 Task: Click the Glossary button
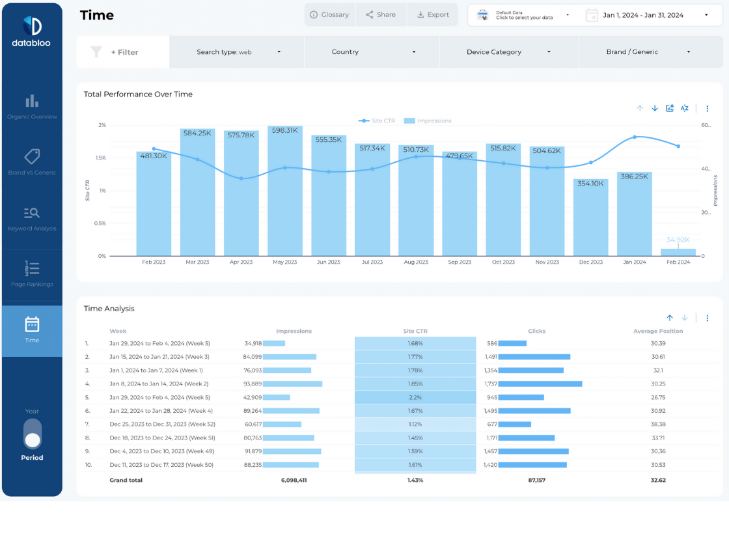coord(329,15)
